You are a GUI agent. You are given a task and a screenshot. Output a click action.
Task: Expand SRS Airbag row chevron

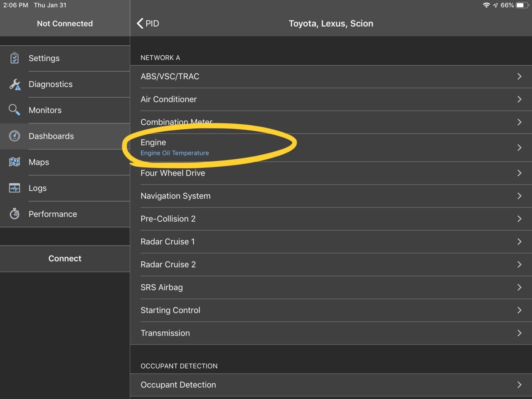tap(519, 287)
